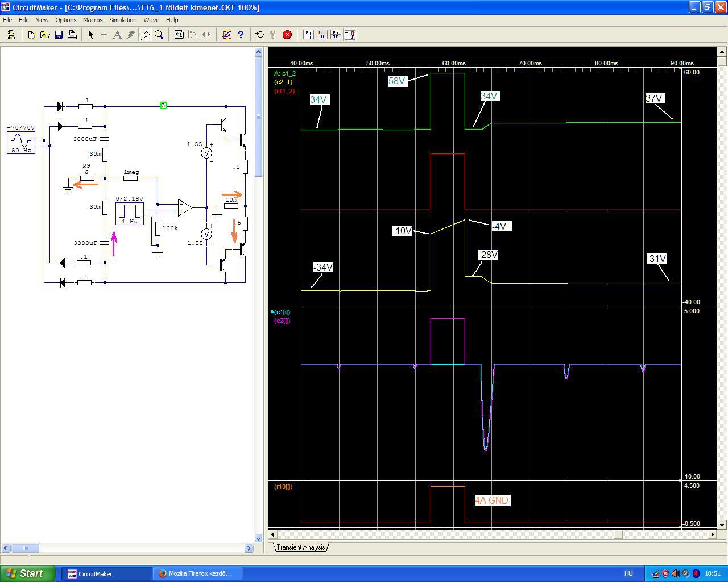Open the Simulation menu
Screen dimensions: 728x582
point(123,20)
